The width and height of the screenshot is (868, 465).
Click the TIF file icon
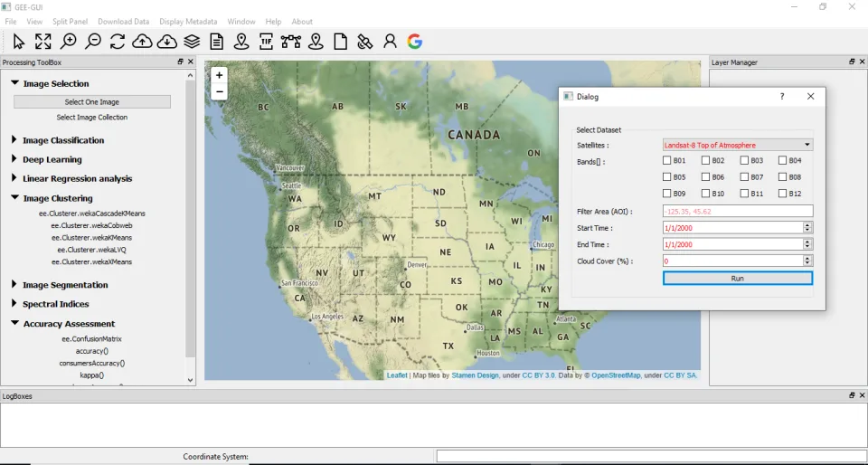(266, 42)
